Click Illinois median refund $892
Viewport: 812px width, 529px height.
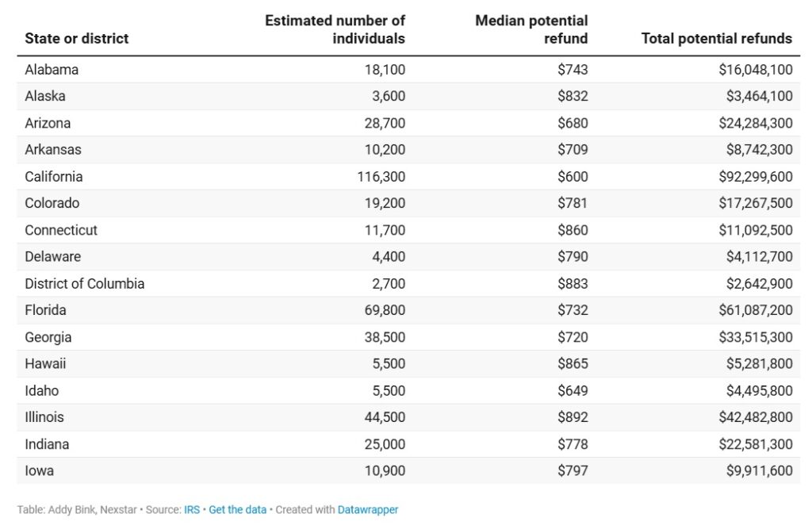click(x=573, y=417)
